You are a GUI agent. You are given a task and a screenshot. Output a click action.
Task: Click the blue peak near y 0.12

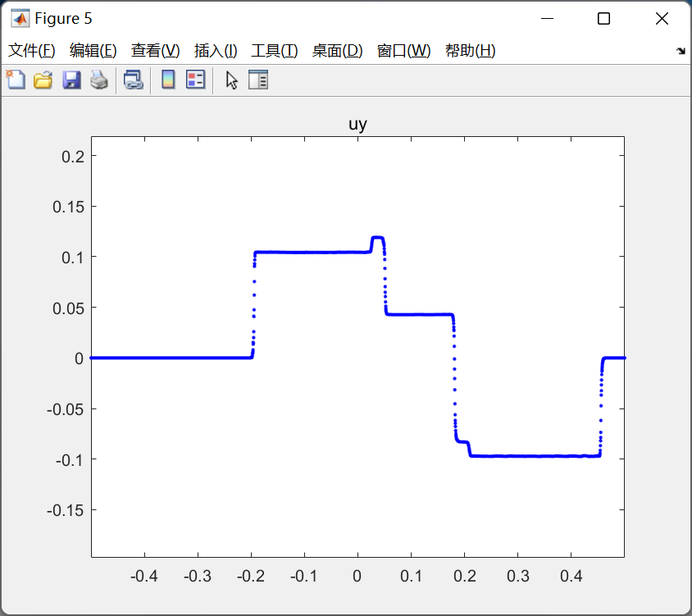[377, 238]
